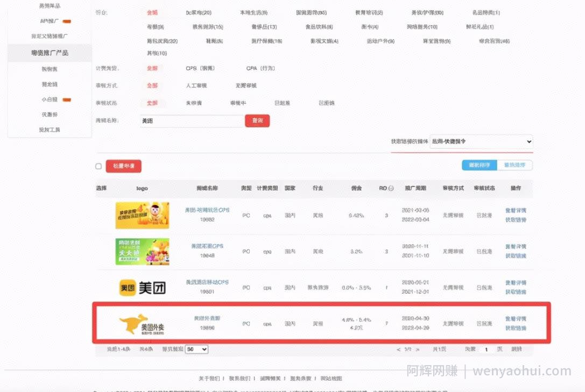Open the green fresh-produce banner thumbnail

tap(142, 252)
